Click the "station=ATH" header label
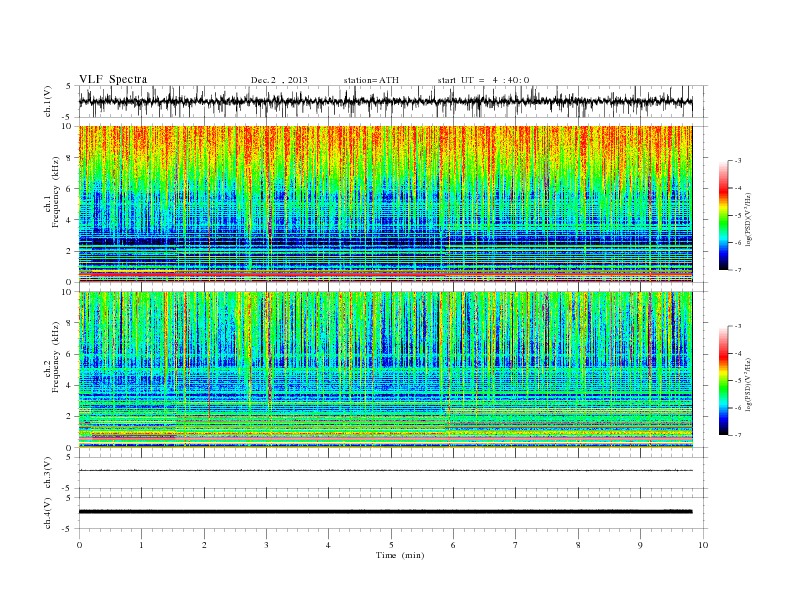This screenshot has width=792, height=612. [x=371, y=80]
